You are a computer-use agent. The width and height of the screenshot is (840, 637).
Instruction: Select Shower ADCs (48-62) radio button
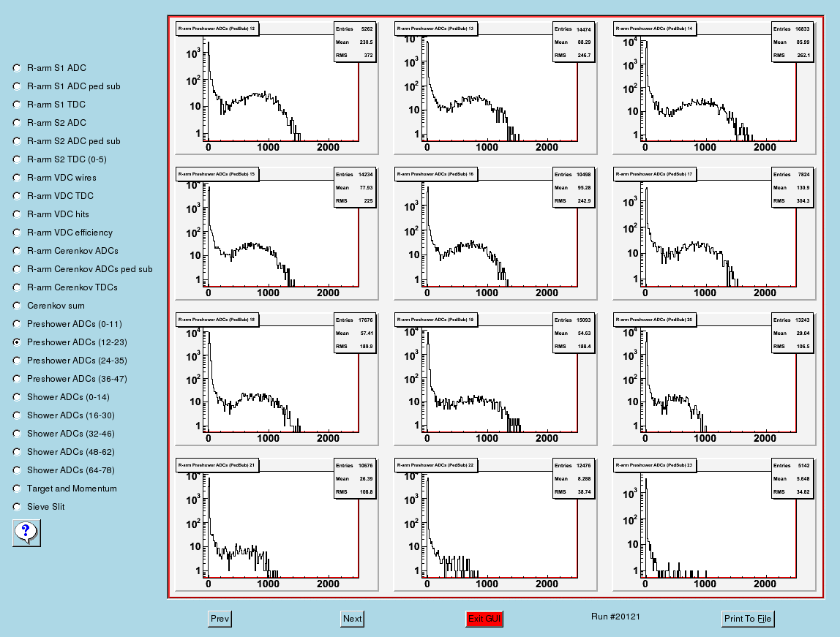(x=17, y=452)
